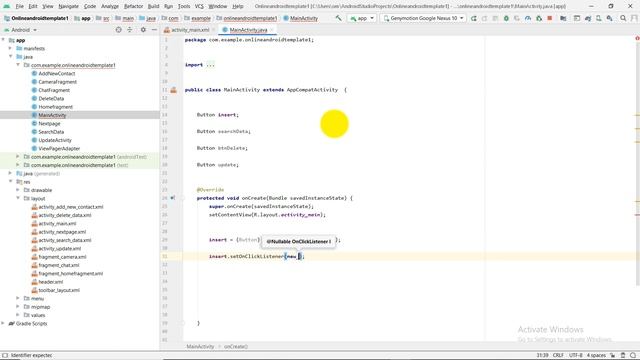640x360 pixels.
Task: Select ViewPagerAdapter class in tree
Action: pos(59,149)
